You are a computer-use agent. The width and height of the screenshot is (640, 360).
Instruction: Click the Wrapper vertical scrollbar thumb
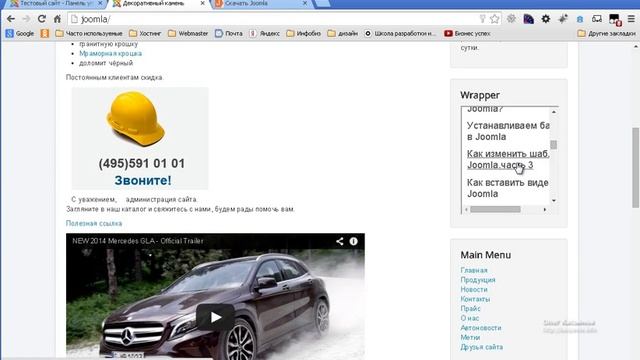[x=553, y=144]
